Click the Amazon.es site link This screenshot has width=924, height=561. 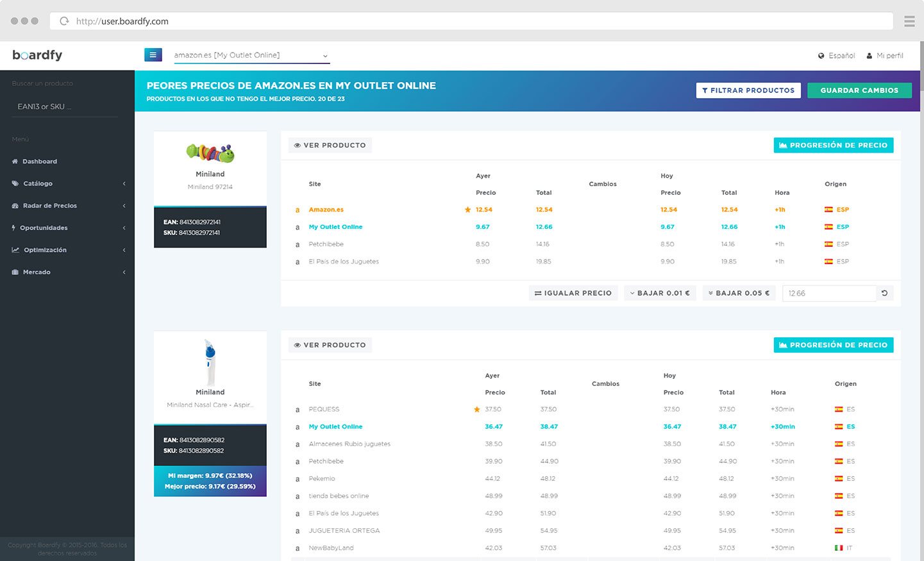[x=326, y=210]
